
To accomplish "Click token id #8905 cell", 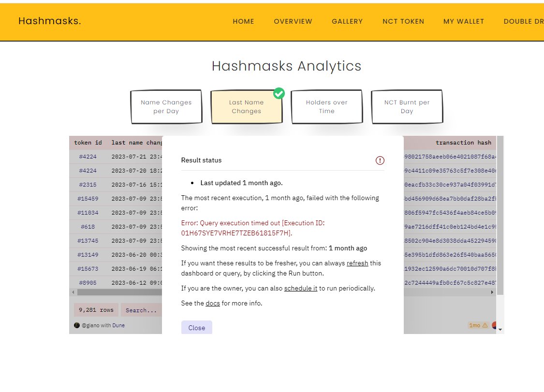I will [88, 283].
